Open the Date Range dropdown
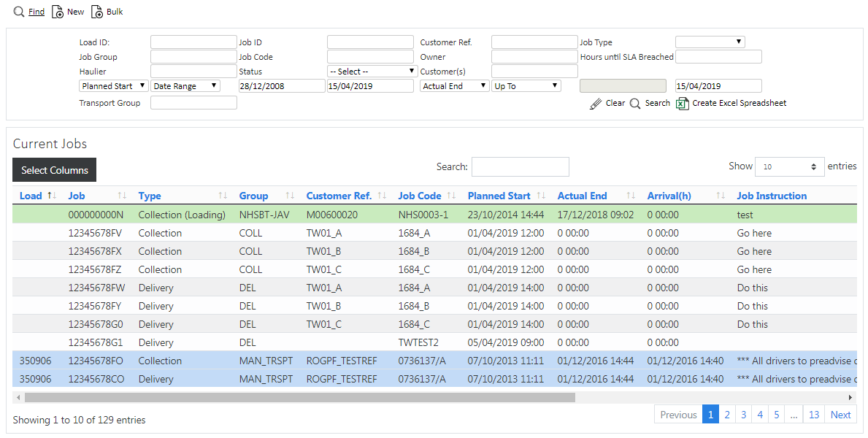Viewport: 868px width, 438px height. click(185, 86)
